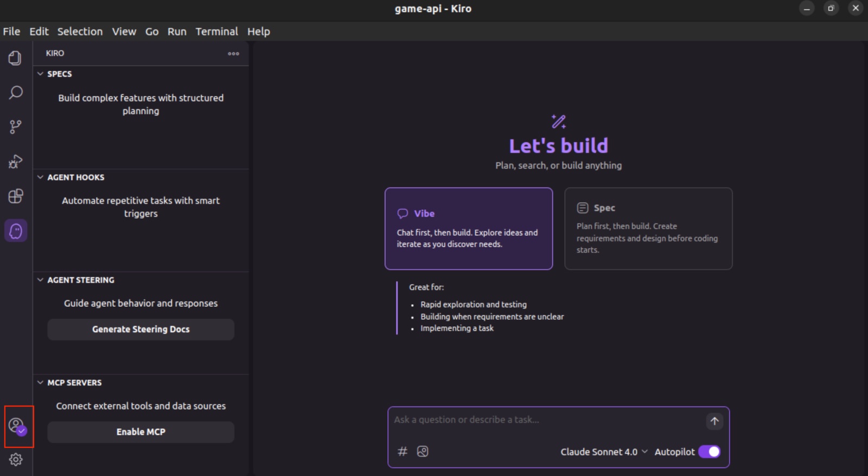Screen dimensions: 868x476
Task: Open the Run menu
Action: 177,31
